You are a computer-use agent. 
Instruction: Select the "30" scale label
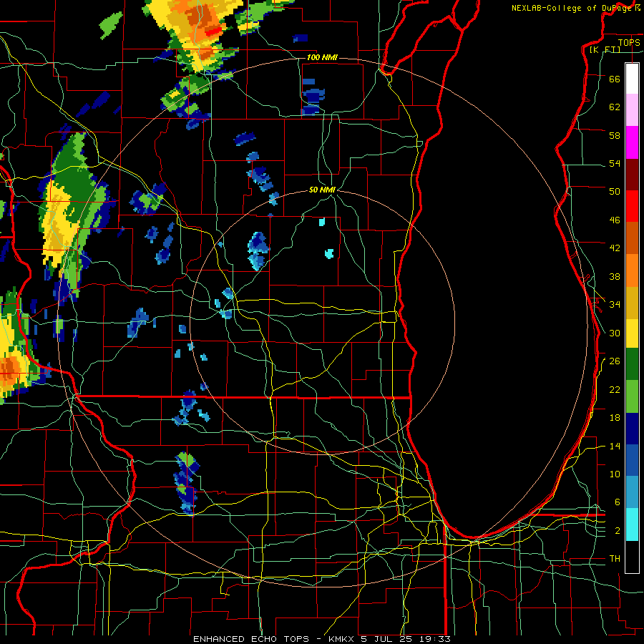click(615, 333)
